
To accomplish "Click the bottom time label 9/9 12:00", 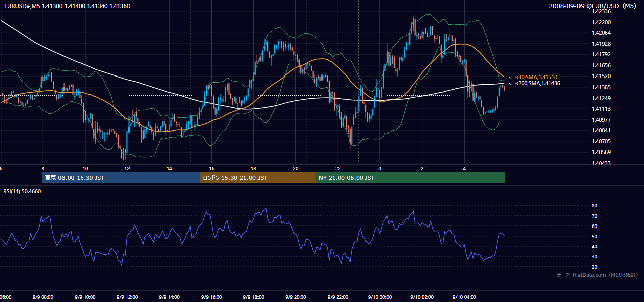I will point(127,297).
